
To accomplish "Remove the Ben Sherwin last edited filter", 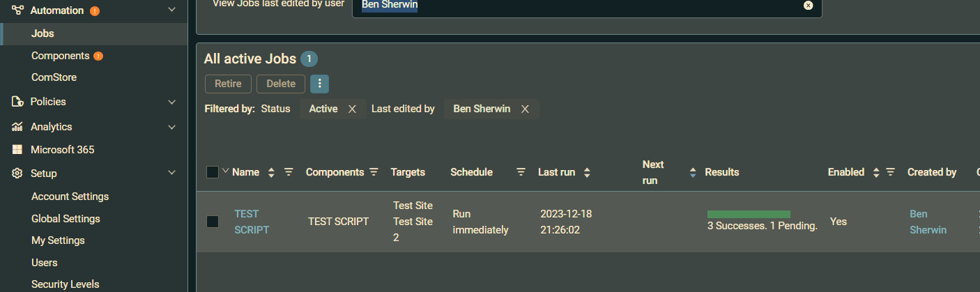I will pos(525,109).
